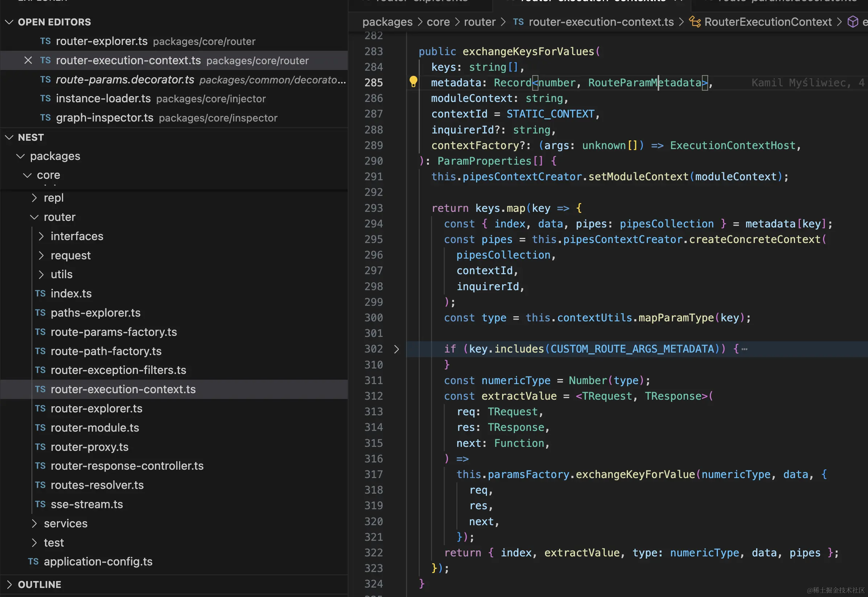Open graph-inspector.ts in Open Editors
This screenshot has height=597, width=868.
pos(174,118)
